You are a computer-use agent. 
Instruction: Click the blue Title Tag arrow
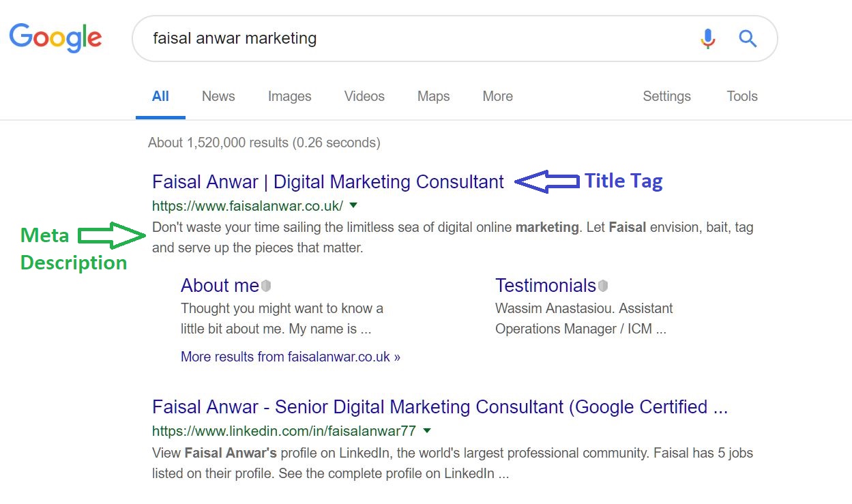pos(546,181)
